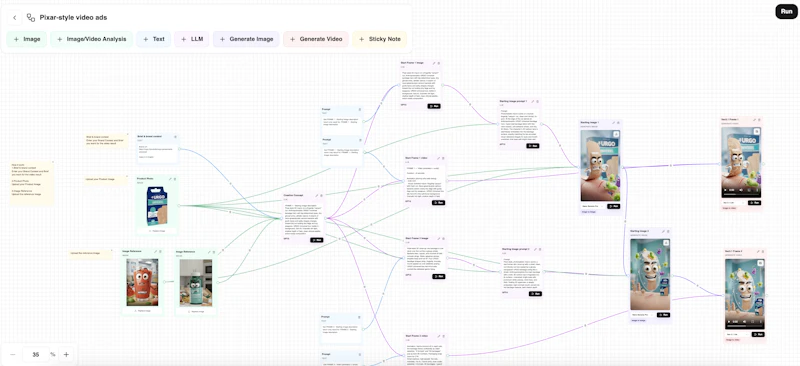Delete the Start Frame 2 image node
The image size is (800, 366).
[443, 238]
